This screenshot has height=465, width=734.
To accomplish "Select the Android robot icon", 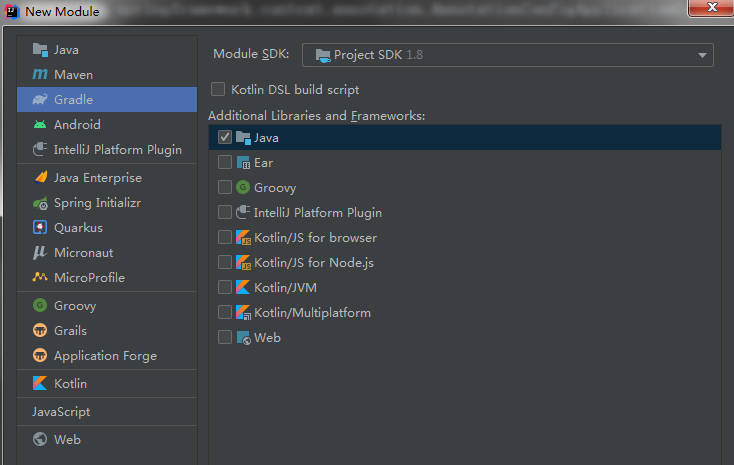I will coord(40,125).
